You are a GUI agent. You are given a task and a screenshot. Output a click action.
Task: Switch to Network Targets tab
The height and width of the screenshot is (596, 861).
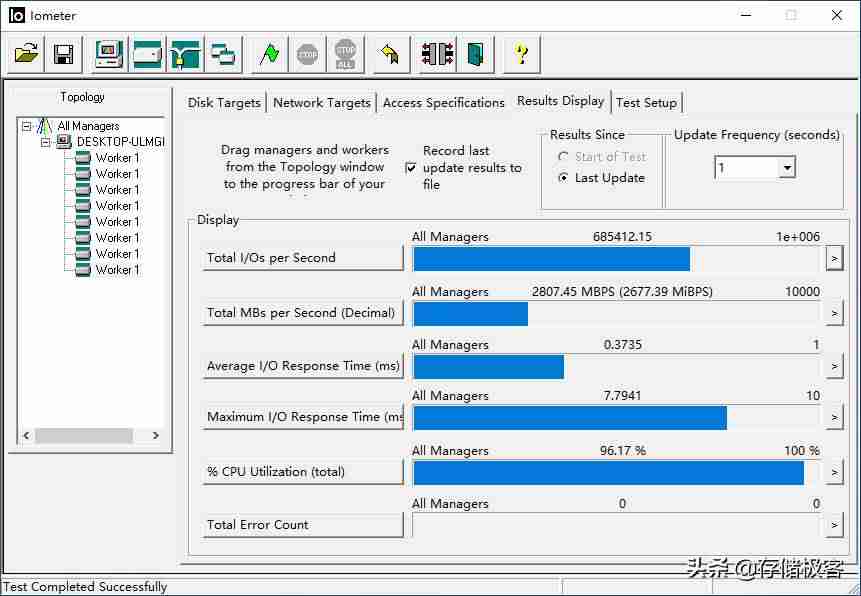pos(322,103)
